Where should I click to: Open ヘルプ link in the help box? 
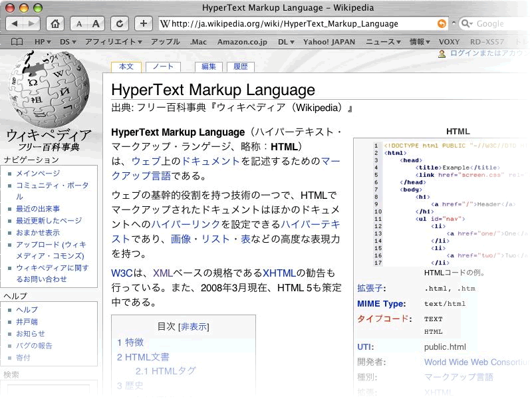[27, 309]
